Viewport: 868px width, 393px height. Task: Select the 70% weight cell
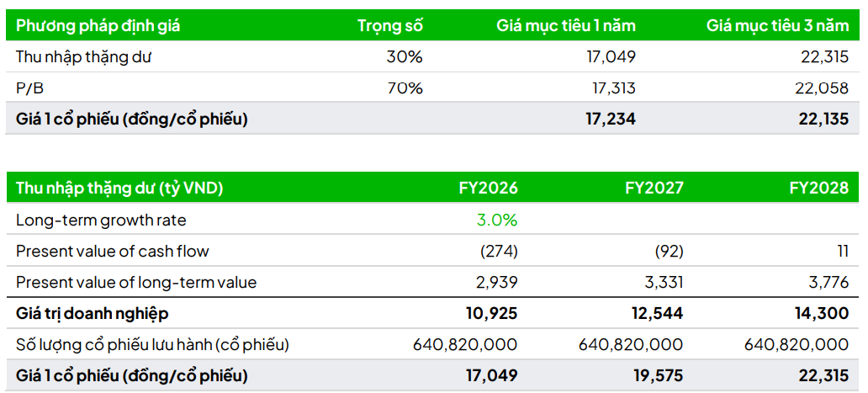[x=404, y=88]
